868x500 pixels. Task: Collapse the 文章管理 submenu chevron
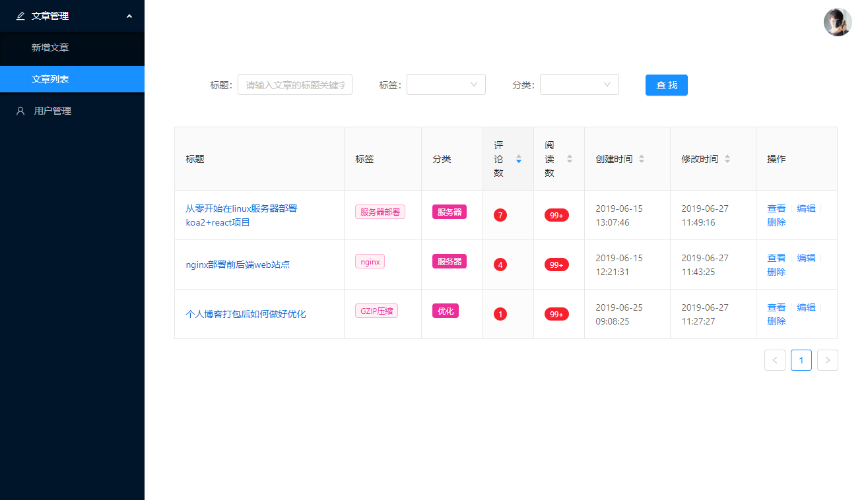point(129,16)
